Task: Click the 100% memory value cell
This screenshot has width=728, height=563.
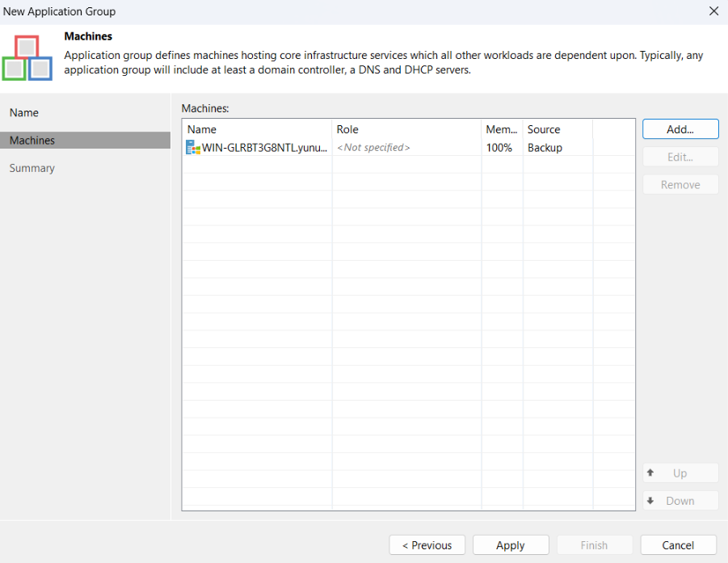Action: click(x=499, y=148)
